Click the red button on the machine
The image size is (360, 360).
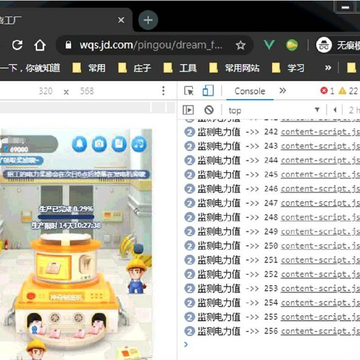(31, 296)
